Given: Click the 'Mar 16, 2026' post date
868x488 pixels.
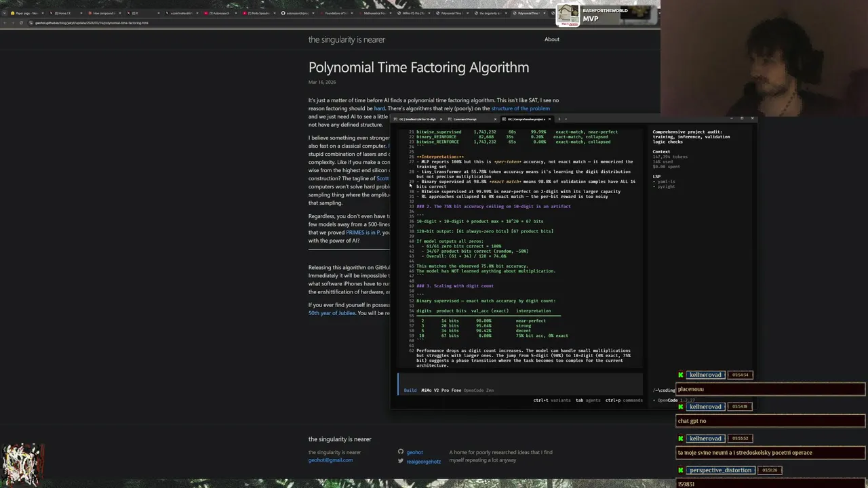Looking at the screenshot, I should click(322, 82).
